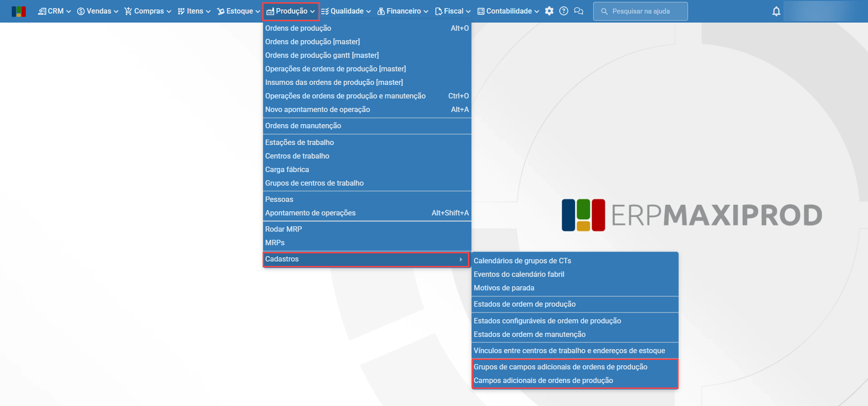Click the Vendas dollar-sign icon

[81, 11]
